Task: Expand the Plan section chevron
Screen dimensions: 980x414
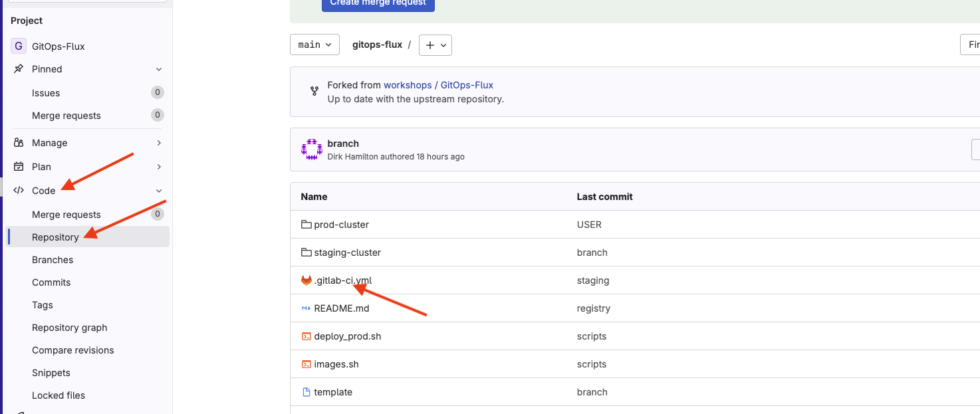Action: click(x=159, y=167)
